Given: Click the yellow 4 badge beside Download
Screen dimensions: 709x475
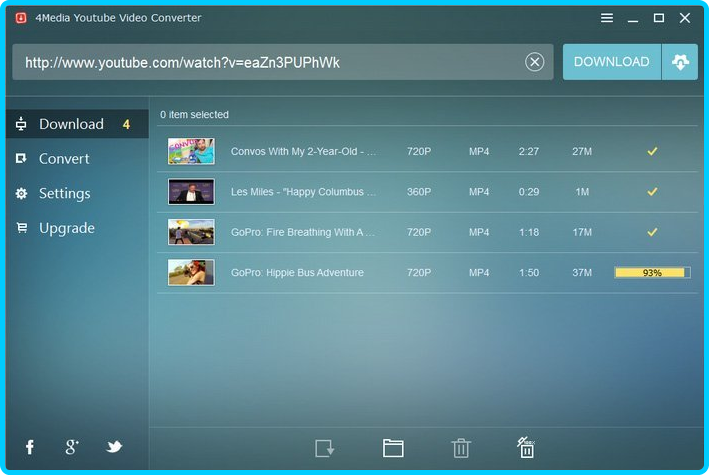Looking at the screenshot, I should pyautogui.click(x=126, y=124).
